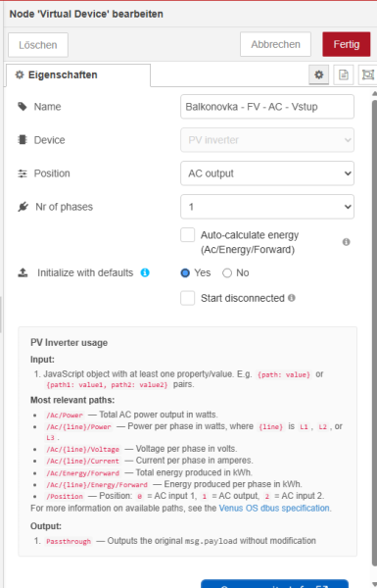Click the Abbrechen button
The image size is (377, 588).
[x=275, y=44]
